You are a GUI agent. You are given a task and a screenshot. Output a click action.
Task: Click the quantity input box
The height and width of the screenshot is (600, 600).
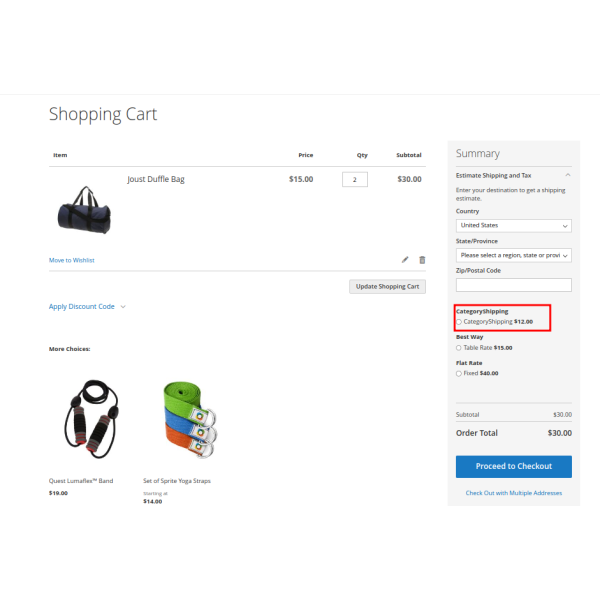click(355, 180)
